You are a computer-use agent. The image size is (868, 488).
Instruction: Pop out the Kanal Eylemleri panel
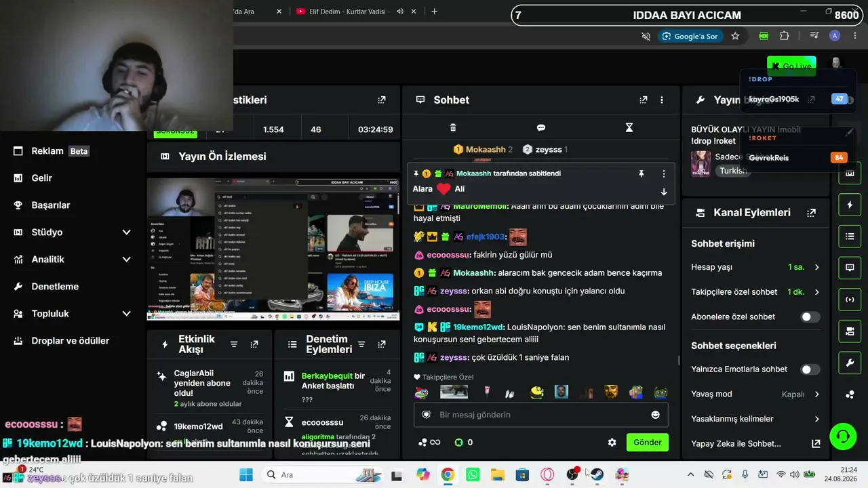811,213
